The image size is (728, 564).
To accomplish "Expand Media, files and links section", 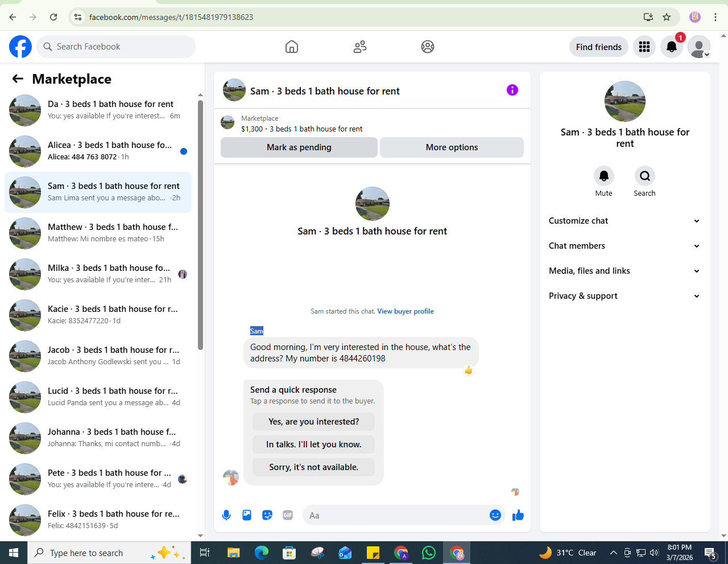I will (624, 271).
